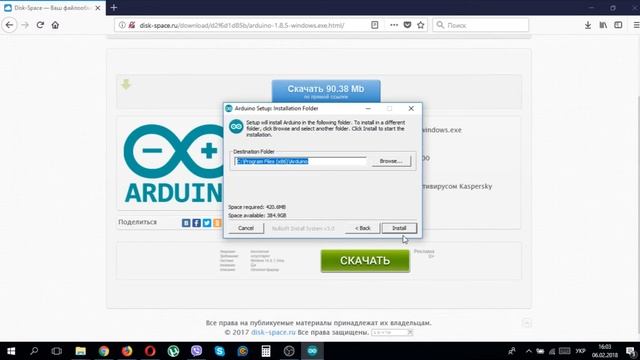Open the disk-space.ru footer link

273,332
